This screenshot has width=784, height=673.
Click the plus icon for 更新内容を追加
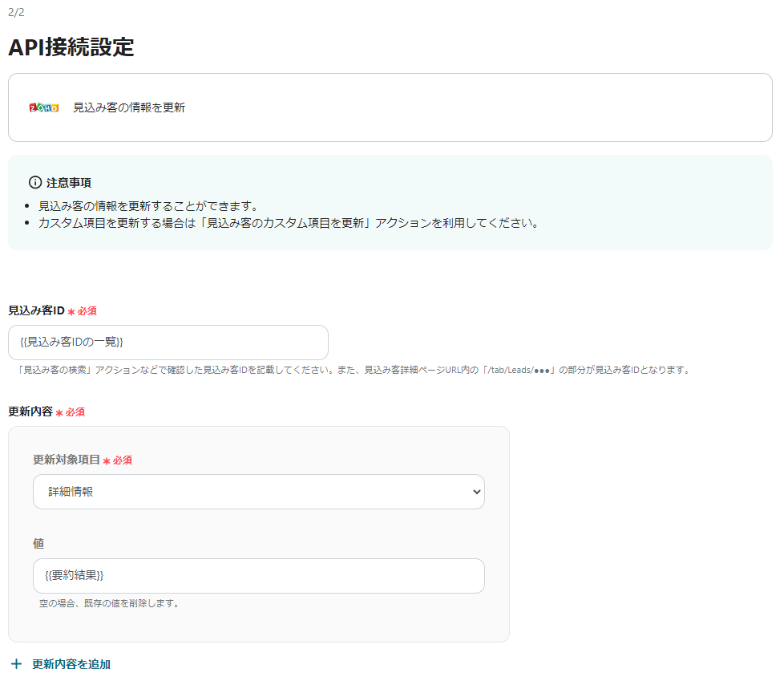[x=17, y=663]
